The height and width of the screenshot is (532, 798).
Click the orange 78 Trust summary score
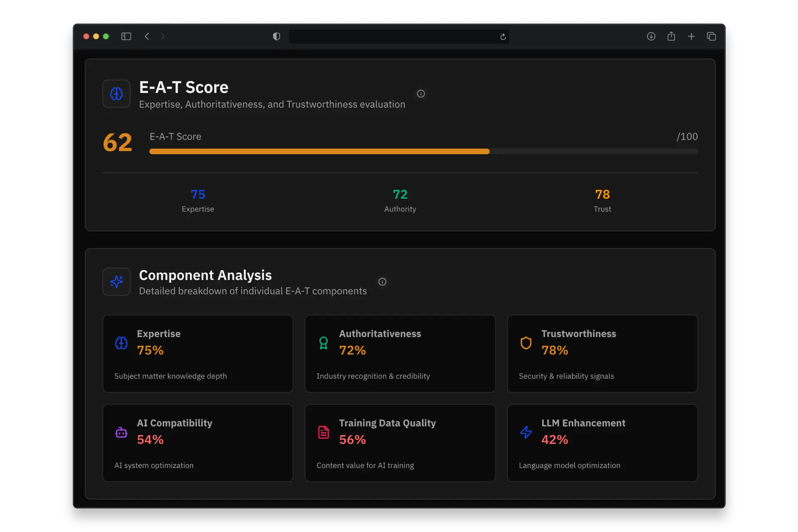click(602, 194)
